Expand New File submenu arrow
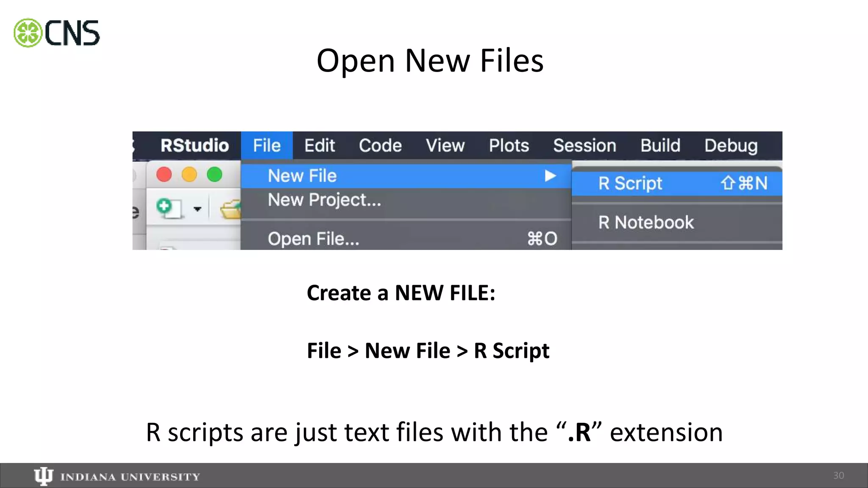Image resolution: width=868 pixels, height=488 pixels. pos(550,176)
